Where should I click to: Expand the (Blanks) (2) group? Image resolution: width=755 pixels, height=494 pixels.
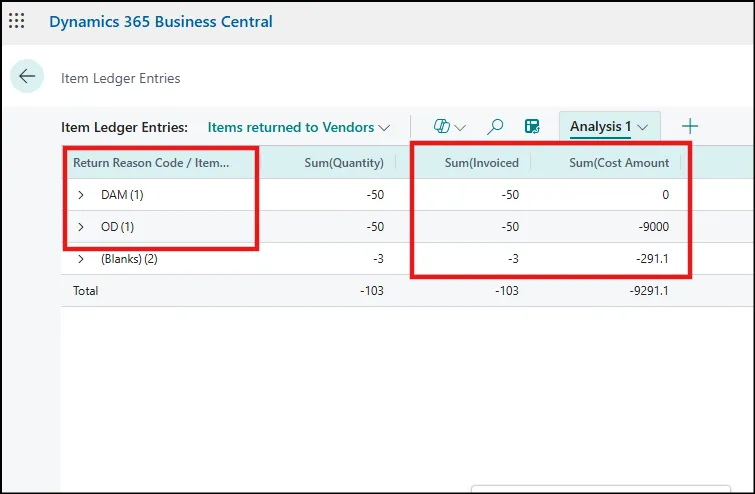(81, 259)
